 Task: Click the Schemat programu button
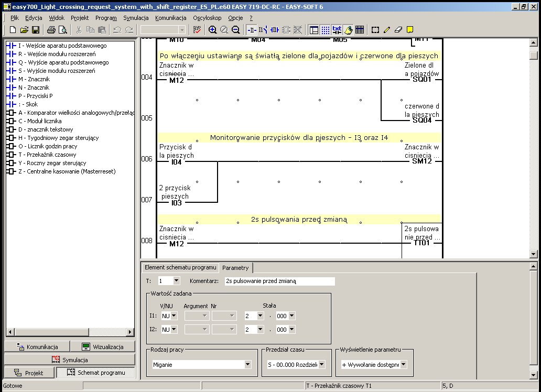[95, 373]
